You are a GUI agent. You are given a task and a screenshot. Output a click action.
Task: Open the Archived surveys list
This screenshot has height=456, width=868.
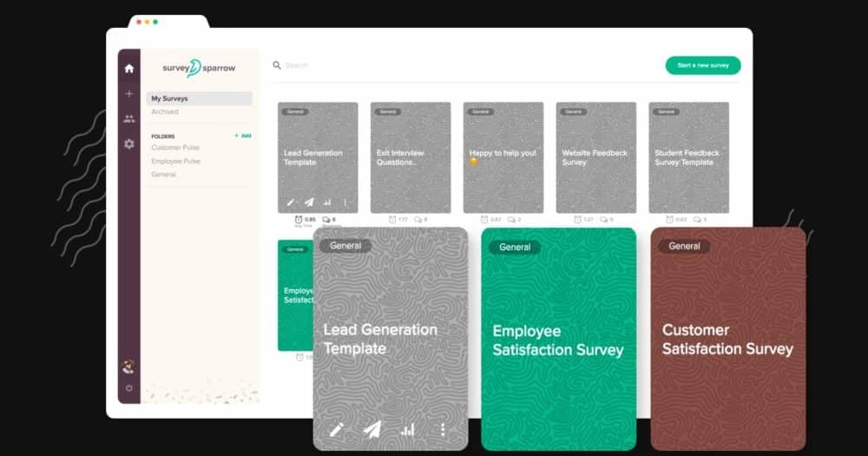pos(165,112)
